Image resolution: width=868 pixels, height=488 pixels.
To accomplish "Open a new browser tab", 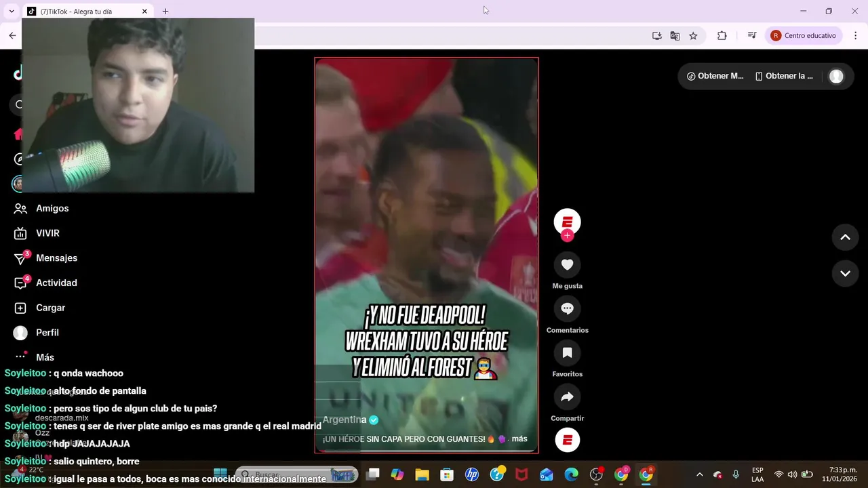I will click(x=165, y=12).
